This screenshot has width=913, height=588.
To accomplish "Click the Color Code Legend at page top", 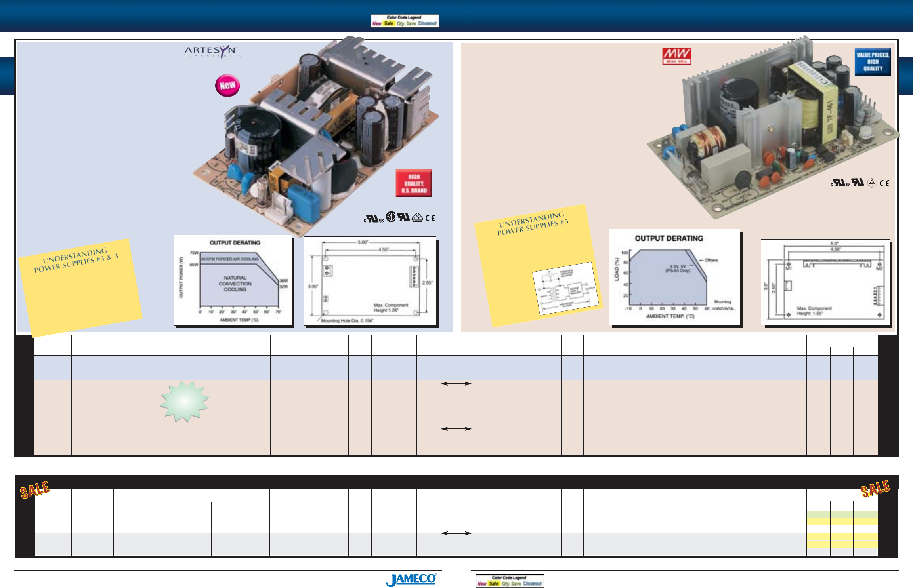I will click(x=405, y=21).
